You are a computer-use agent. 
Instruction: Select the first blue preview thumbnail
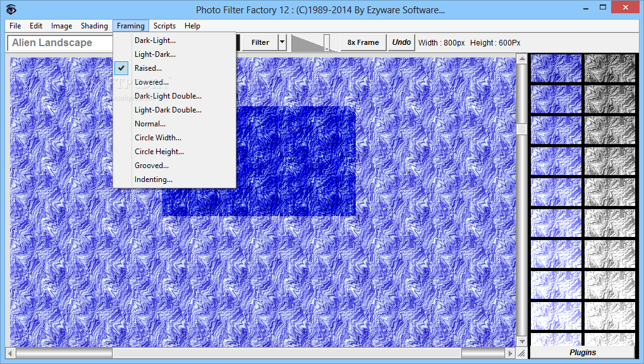556,68
